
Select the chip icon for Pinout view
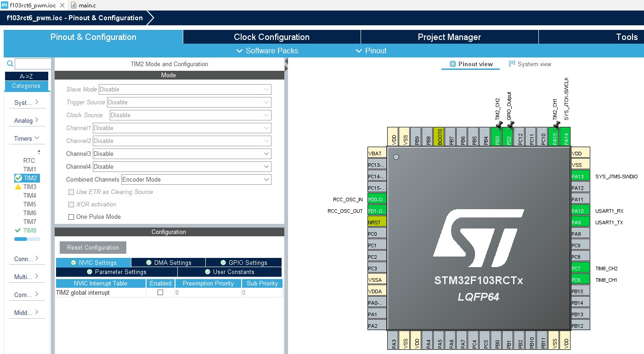click(x=453, y=64)
